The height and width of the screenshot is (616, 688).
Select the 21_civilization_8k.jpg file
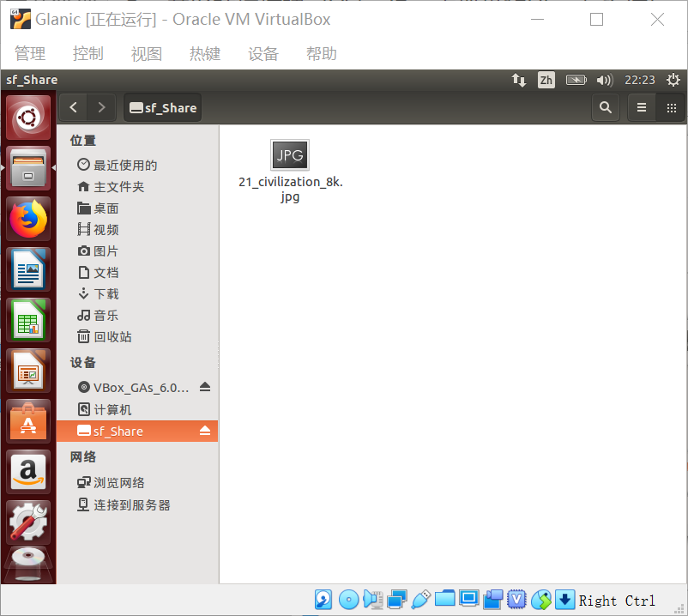290,172
